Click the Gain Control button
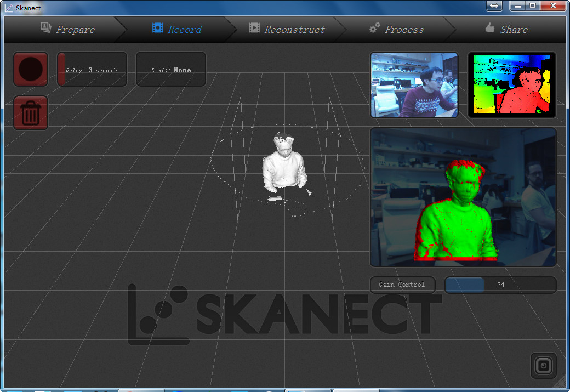The height and width of the screenshot is (392, 570). point(402,285)
